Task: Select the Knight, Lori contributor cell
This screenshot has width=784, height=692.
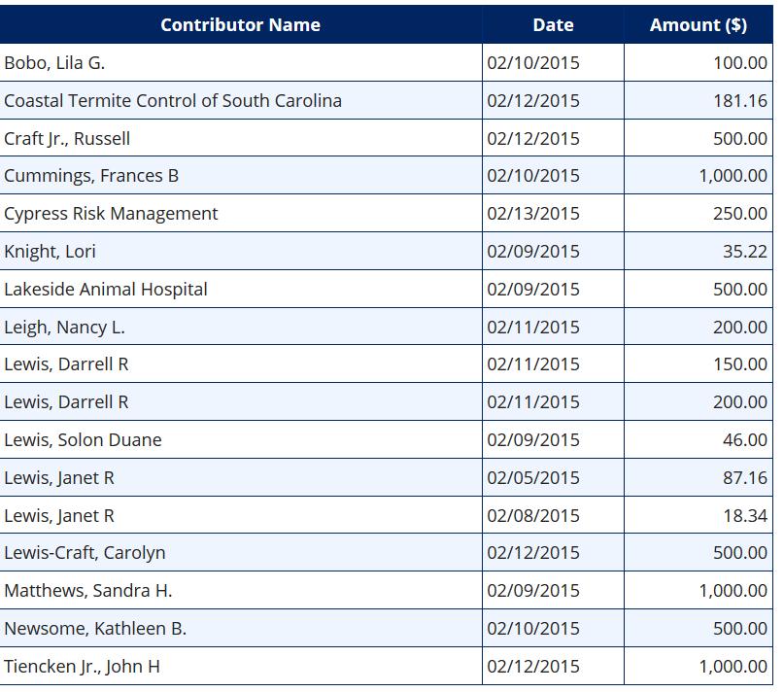Action: 241,251
